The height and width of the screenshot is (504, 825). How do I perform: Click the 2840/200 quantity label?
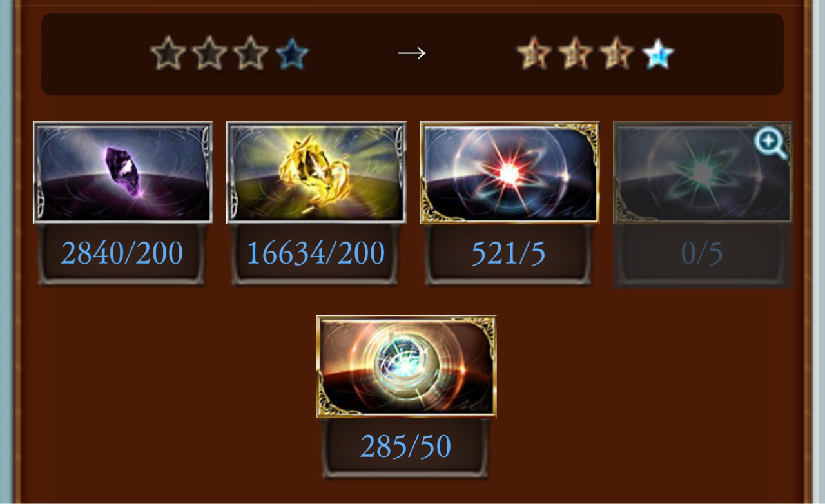pyautogui.click(x=122, y=253)
